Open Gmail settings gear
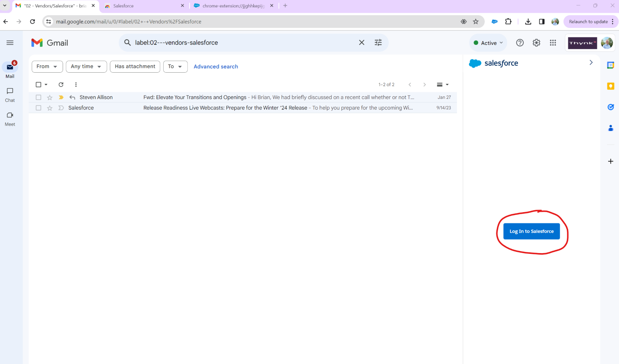 click(537, 43)
